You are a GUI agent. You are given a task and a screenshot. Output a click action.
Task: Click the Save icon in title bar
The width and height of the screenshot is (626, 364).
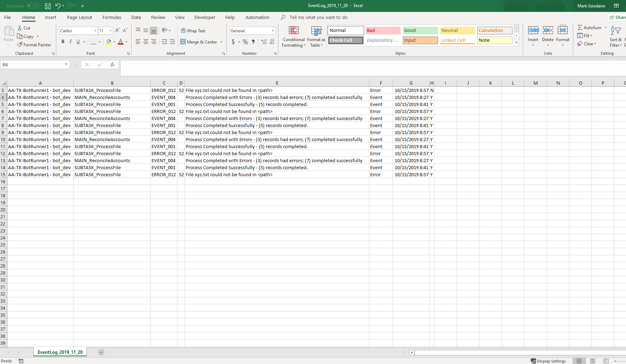[x=48, y=6]
